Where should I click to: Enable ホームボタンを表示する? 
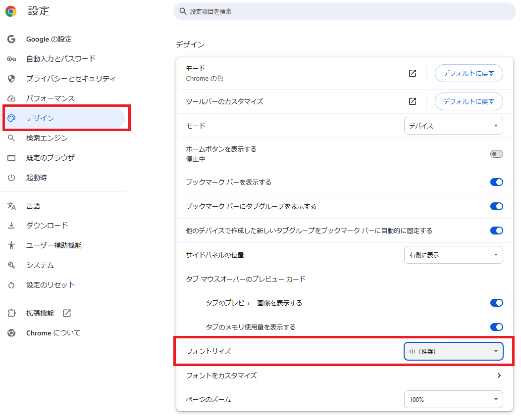pos(496,154)
